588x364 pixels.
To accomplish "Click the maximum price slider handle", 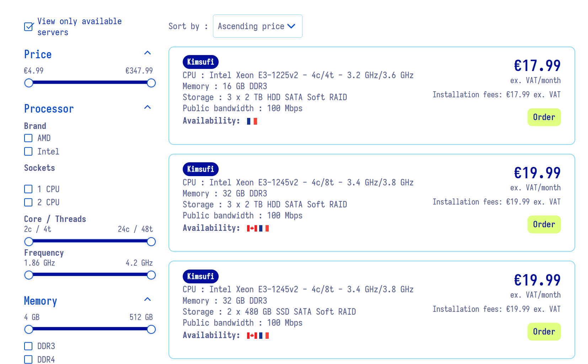I will (x=151, y=83).
